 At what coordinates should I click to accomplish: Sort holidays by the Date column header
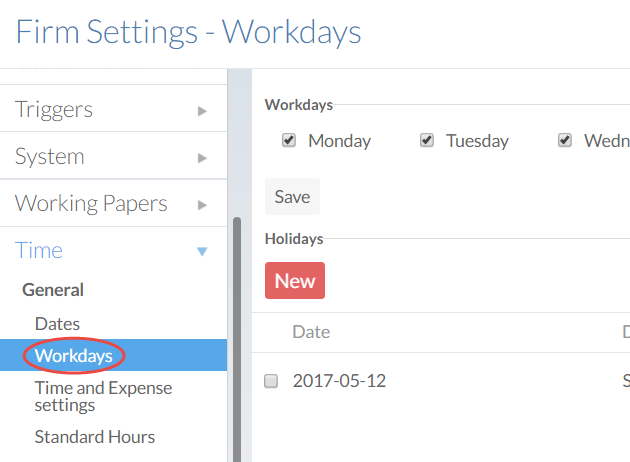tap(311, 332)
